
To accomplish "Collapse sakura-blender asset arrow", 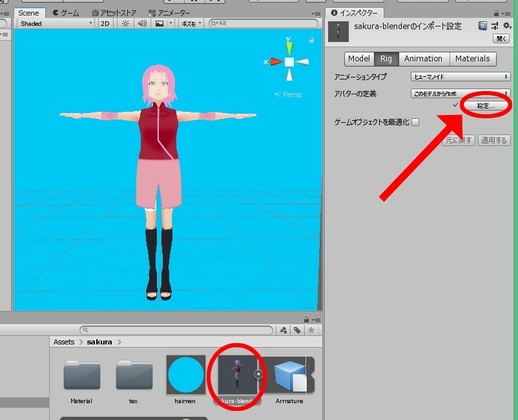I will pos(258,374).
